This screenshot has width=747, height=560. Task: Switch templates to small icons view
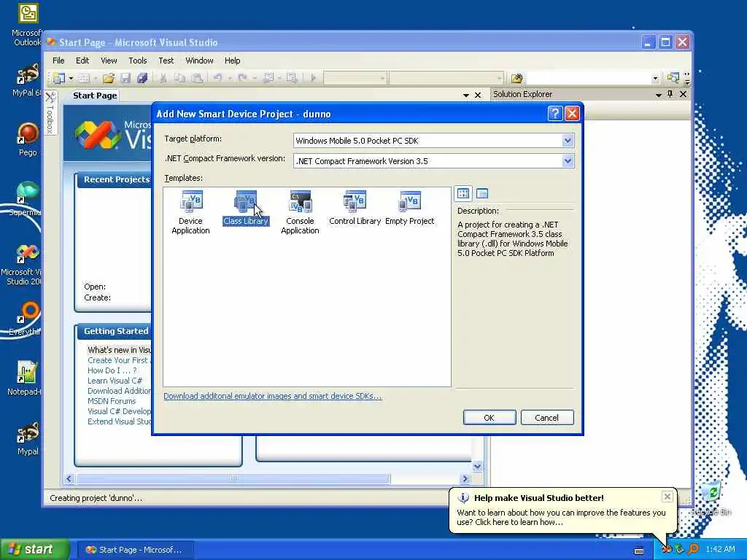tap(482, 193)
